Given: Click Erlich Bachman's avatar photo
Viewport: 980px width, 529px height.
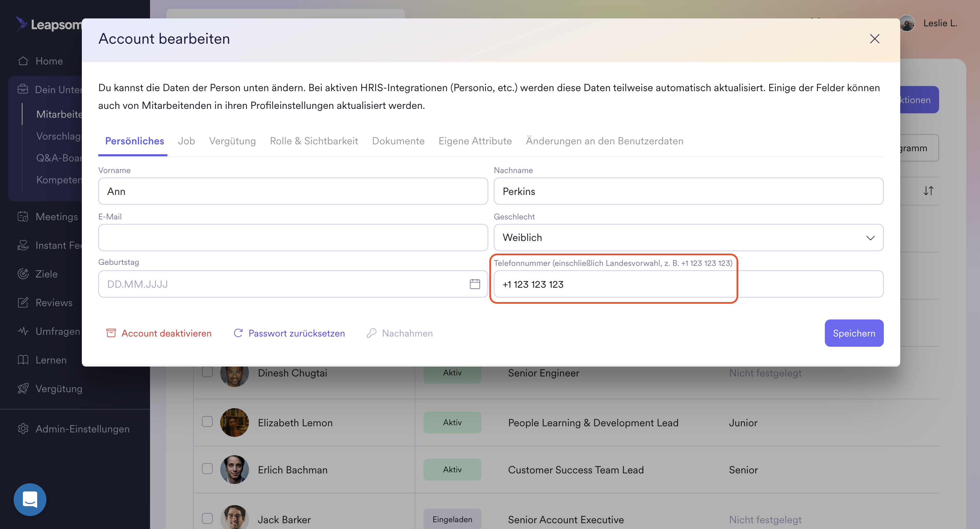Looking at the screenshot, I should [234, 469].
